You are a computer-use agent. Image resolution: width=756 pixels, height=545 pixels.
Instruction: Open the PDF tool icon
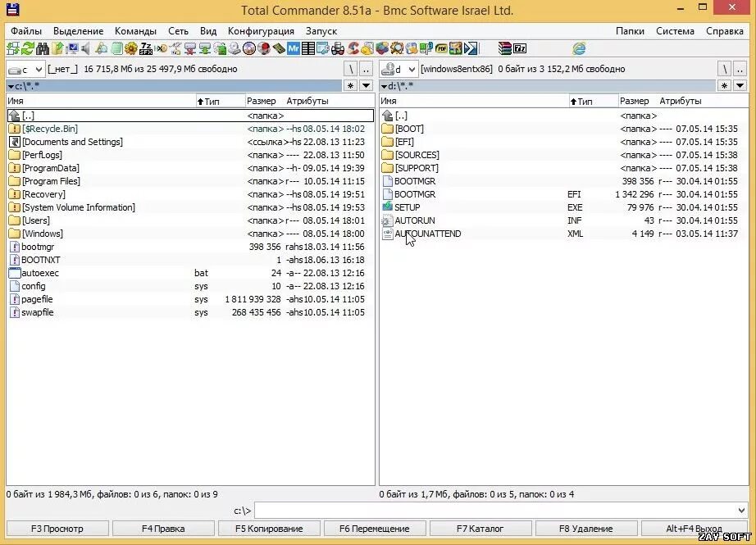pos(440,48)
